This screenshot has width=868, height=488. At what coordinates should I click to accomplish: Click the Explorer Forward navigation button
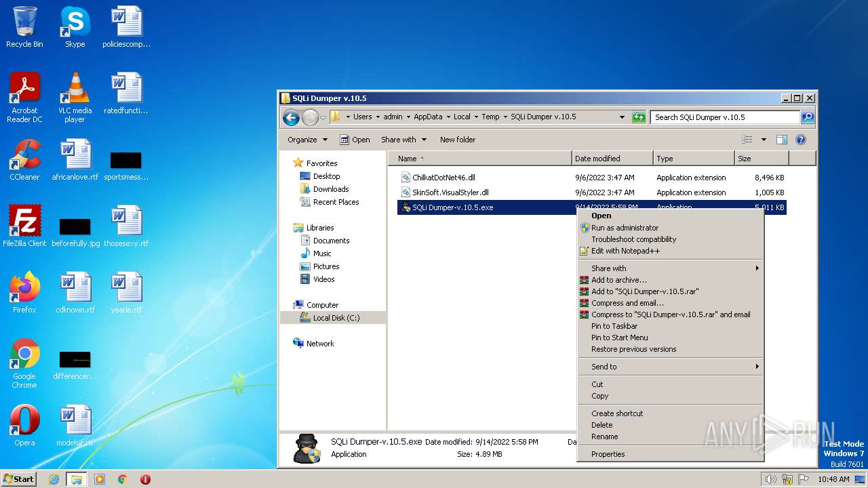(310, 117)
